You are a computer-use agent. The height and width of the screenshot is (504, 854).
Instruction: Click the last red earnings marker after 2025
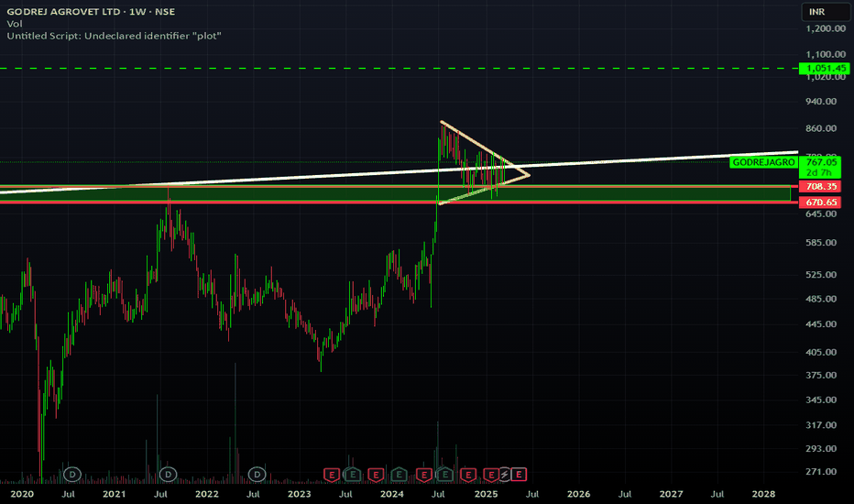(519, 475)
